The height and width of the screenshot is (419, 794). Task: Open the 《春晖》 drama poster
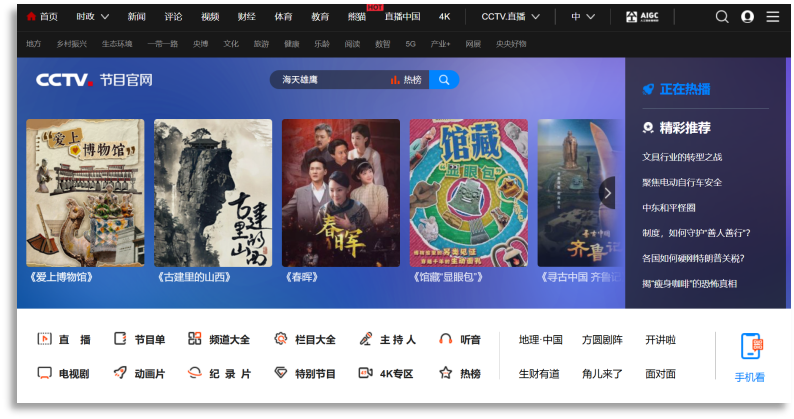[x=341, y=193]
